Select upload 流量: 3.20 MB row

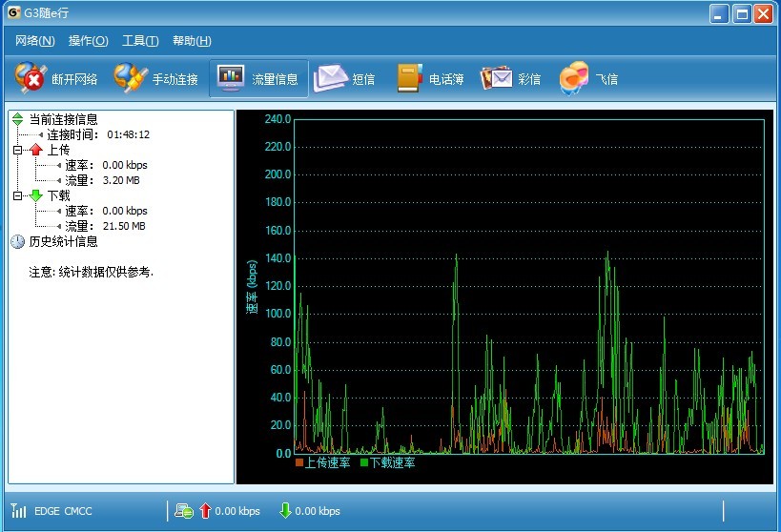click(x=102, y=180)
